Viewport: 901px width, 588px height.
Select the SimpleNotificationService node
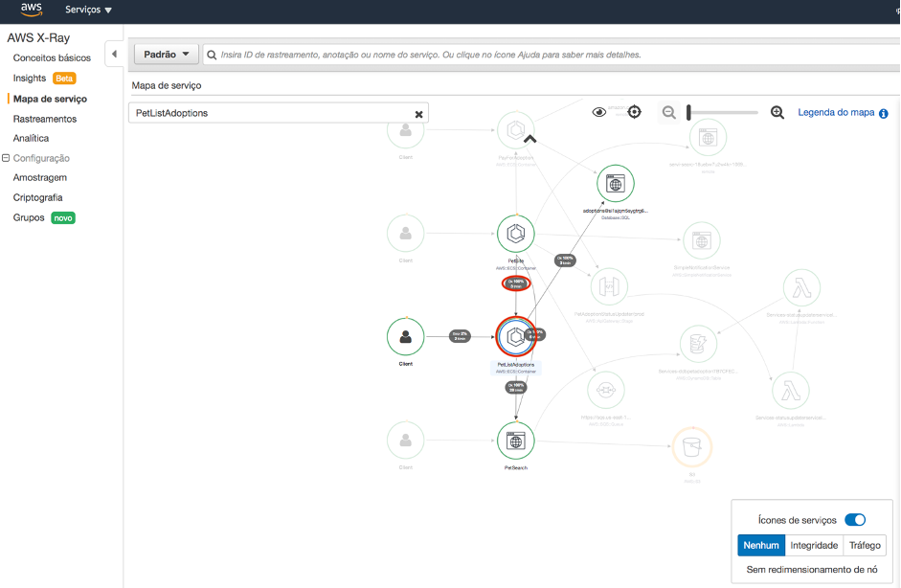702,240
